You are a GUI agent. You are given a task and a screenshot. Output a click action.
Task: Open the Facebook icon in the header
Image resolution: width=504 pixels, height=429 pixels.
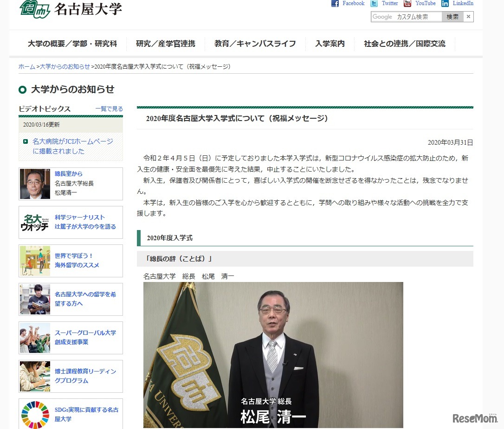pyautogui.click(x=334, y=4)
